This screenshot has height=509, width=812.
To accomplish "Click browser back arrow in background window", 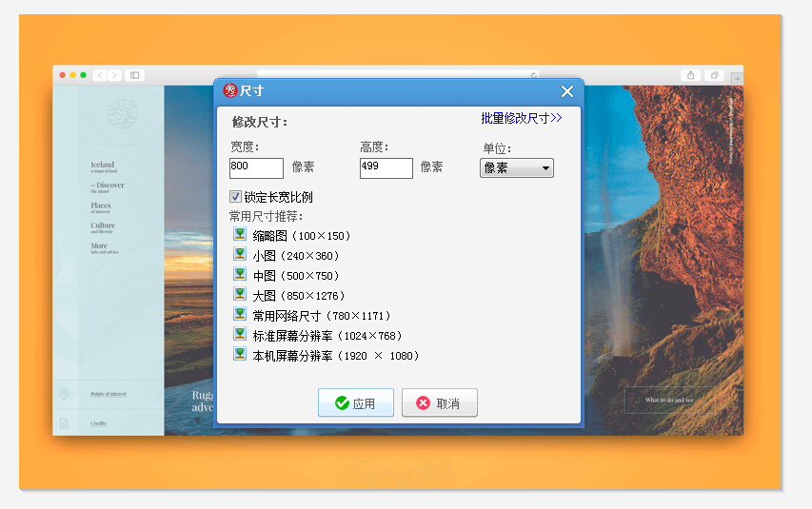I will pyautogui.click(x=100, y=75).
